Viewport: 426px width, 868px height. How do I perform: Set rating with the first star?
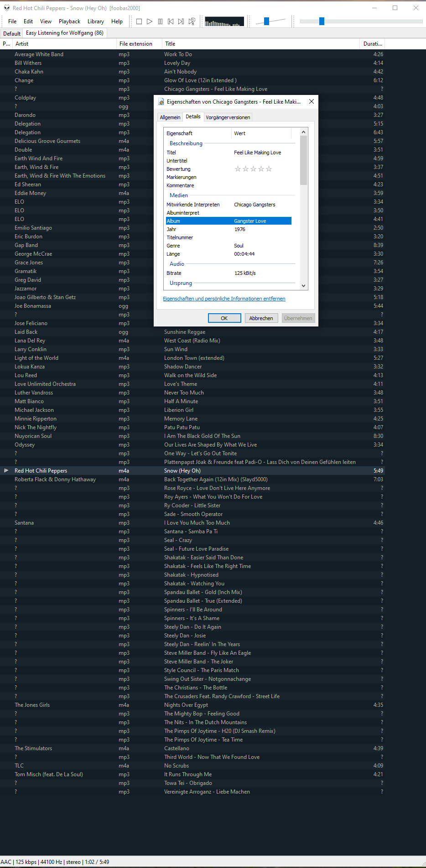coord(238,169)
